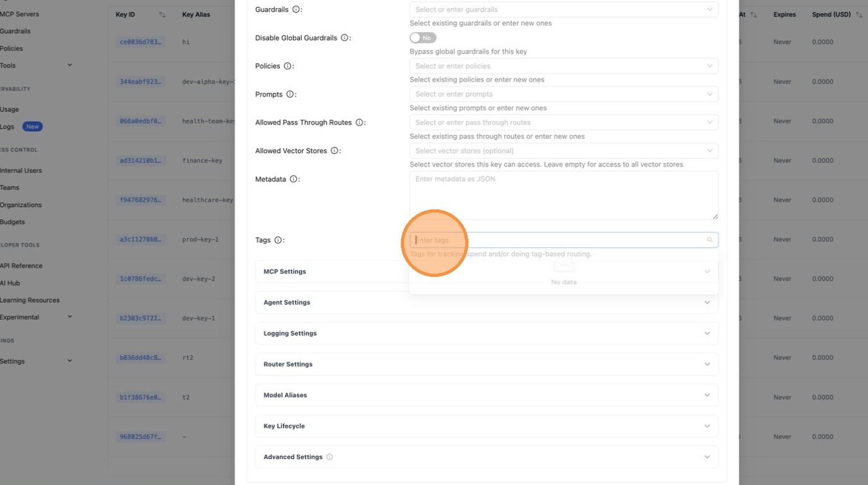Expand the Agent Settings section
Viewport: 868px width, 485px height.
(x=487, y=303)
